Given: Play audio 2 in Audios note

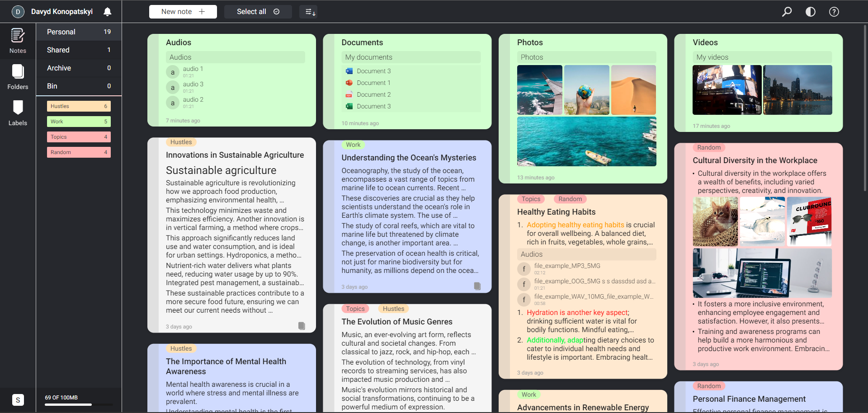Looking at the screenshot, I should point(173,103).
